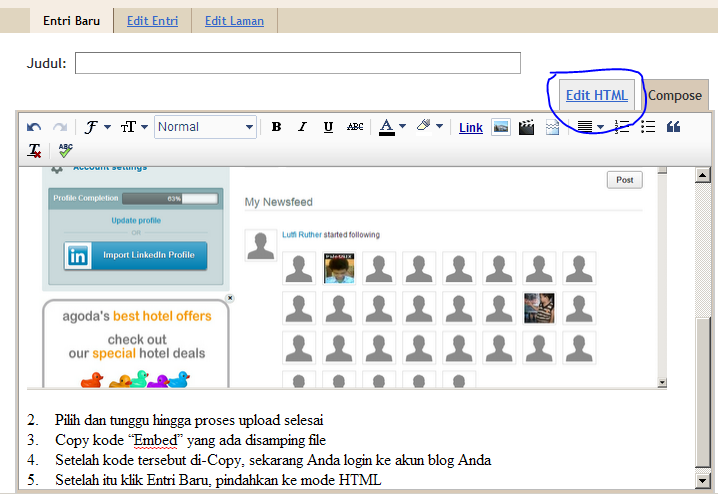Click the text alignment icon

pos(585,127)
